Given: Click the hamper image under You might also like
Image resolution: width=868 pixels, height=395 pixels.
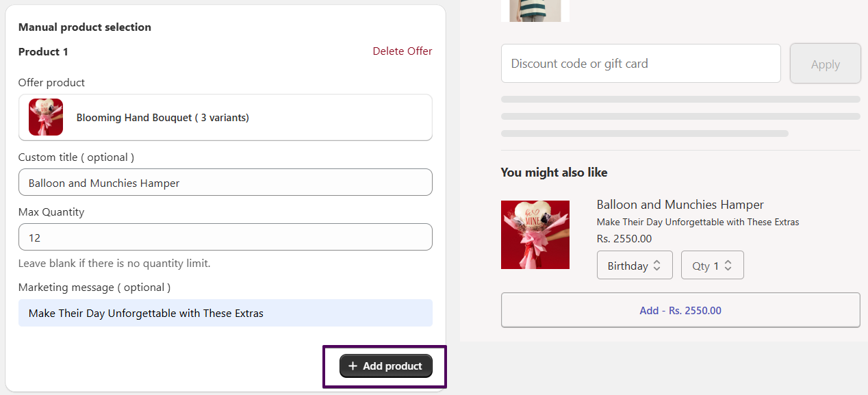Looking at the screenshot, I should [535, 235].
